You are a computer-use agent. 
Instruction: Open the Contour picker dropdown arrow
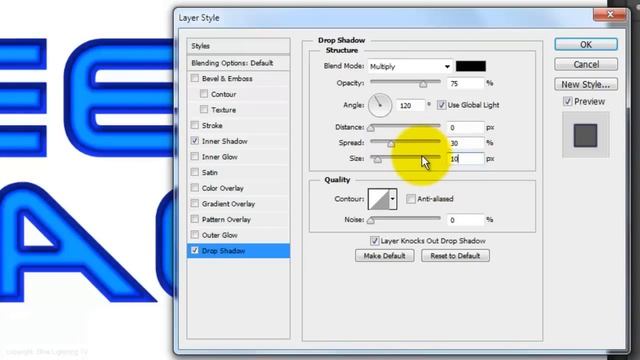tap(392, 199)
